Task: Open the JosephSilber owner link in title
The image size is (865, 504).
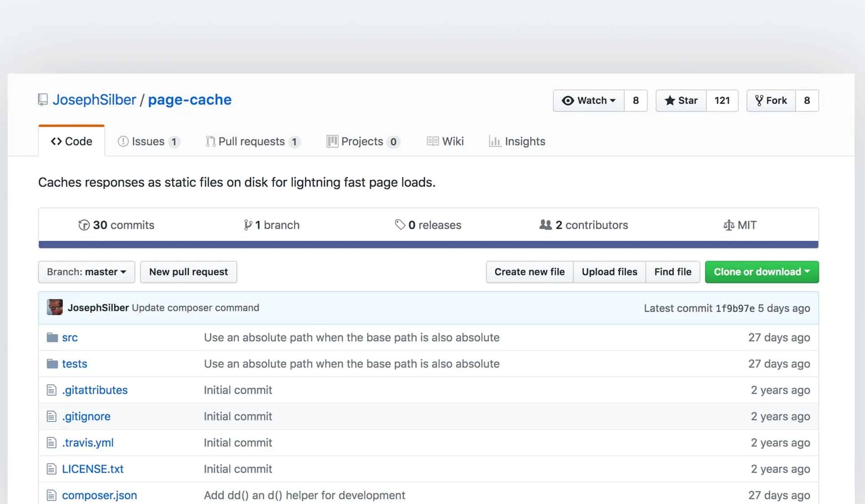Action: [94, 100]
